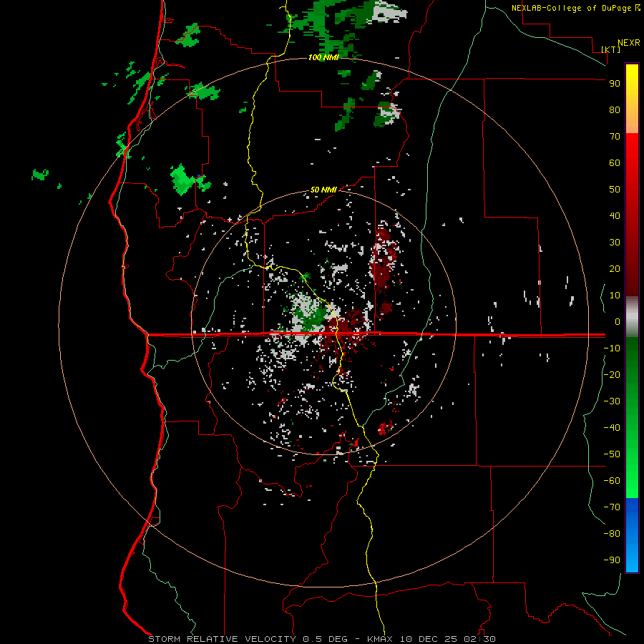
Task: Click the 70 knot label on the scale
Action: 615,137
